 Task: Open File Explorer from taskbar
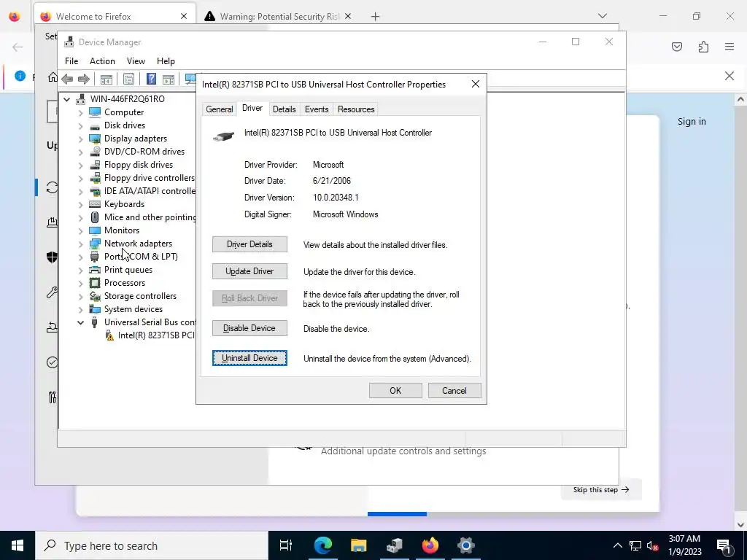click(x=358, y=545)
